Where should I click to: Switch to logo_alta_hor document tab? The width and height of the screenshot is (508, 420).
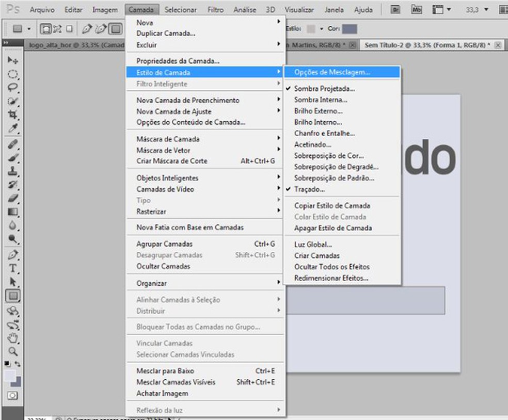(x=75, y=45)
